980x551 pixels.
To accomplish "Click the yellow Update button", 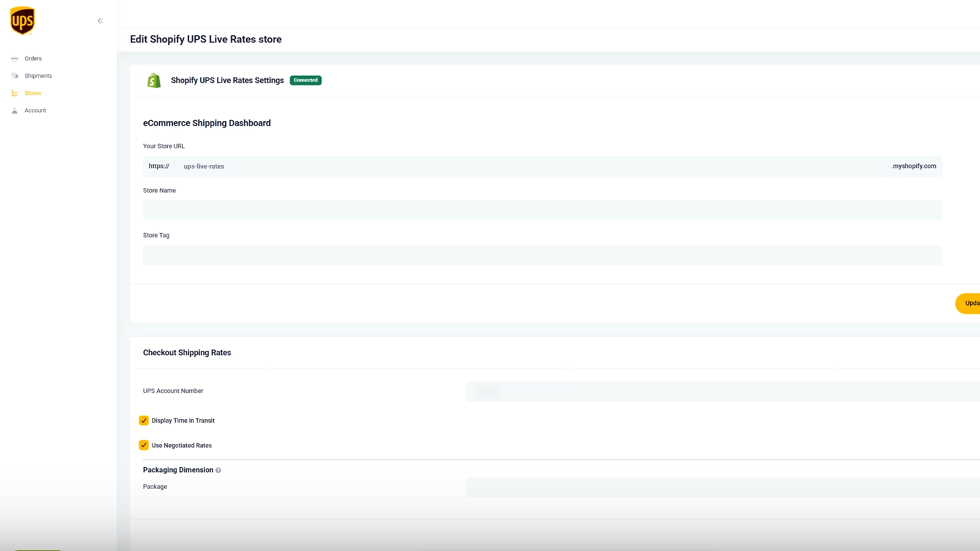I will coord(968,303).
